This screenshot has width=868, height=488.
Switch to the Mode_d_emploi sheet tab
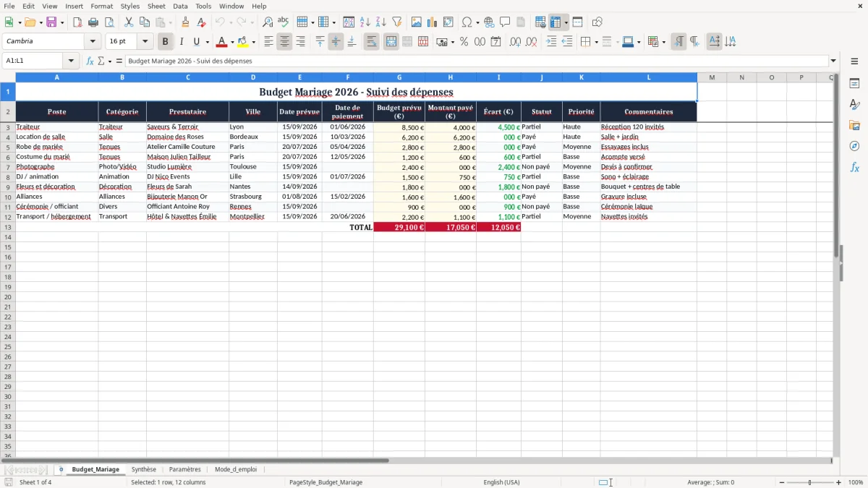coord(236,469)
